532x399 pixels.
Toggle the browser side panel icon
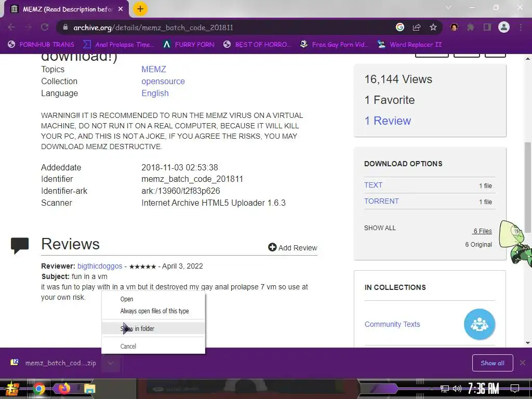(x=487, y=27)
